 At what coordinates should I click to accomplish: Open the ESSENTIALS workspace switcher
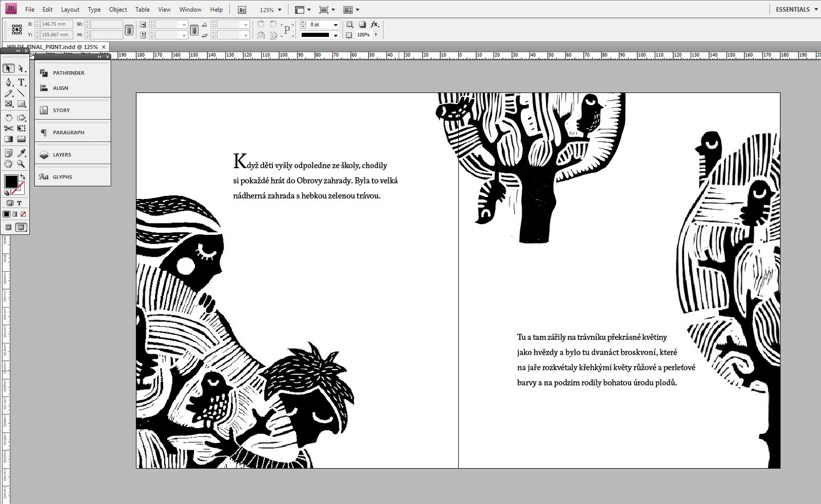(796, 9)
